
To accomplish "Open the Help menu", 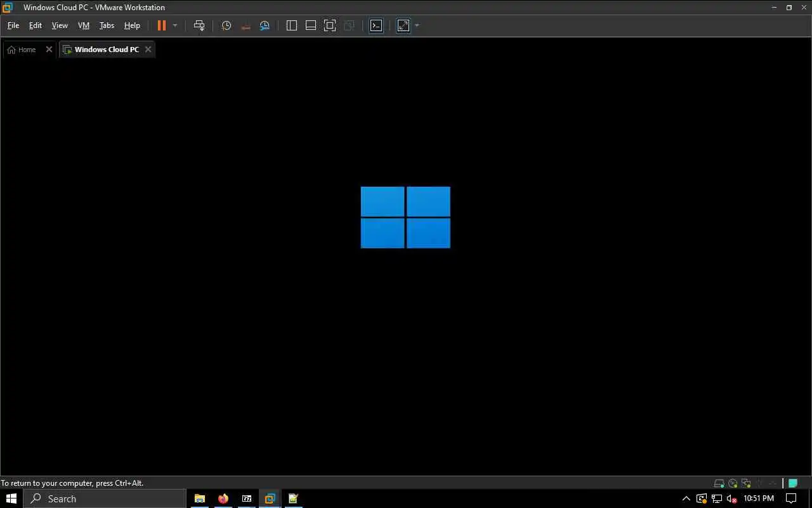I will 132,25.
